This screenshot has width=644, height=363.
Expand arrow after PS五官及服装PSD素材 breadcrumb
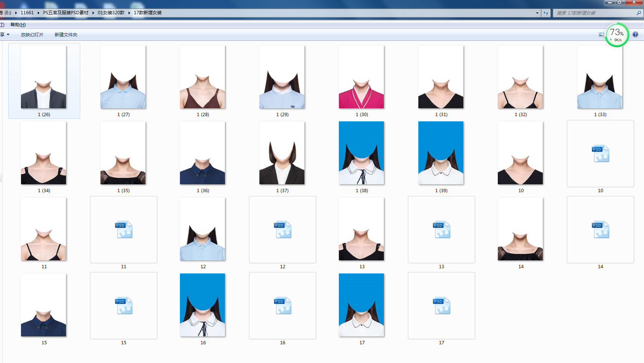93,13
